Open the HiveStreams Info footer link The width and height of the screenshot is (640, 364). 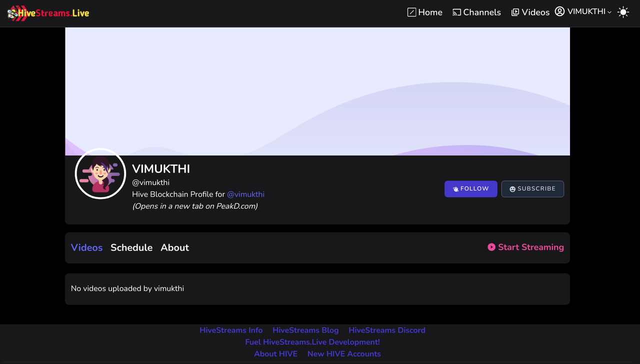pyautogui.click(x=231, y=330)
